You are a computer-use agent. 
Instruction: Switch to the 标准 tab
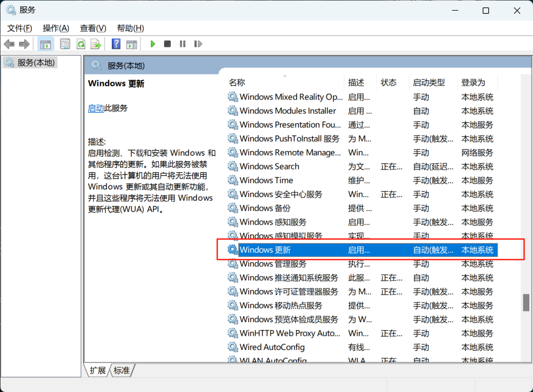point(121,371)
